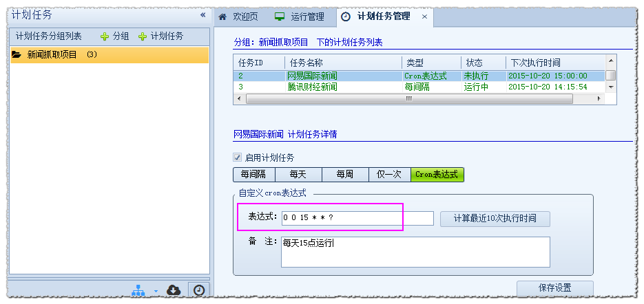
Task: Collapse the 计划任务 side panel with double chevron
Action: (202, 14)
